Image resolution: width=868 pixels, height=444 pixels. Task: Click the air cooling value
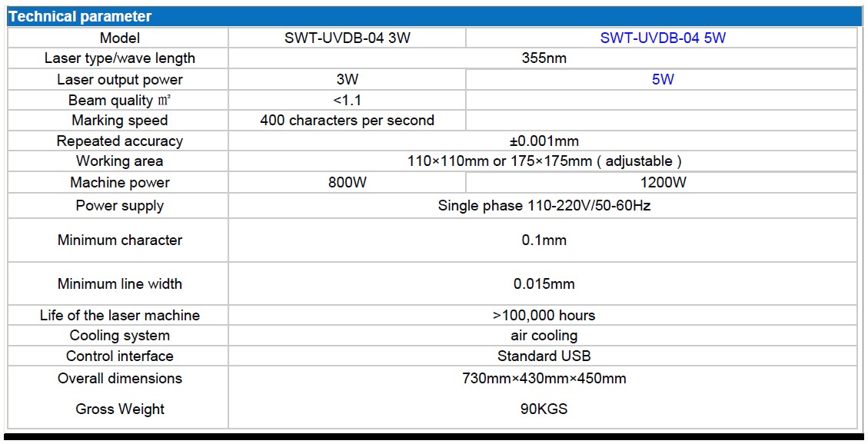(544, 336)
